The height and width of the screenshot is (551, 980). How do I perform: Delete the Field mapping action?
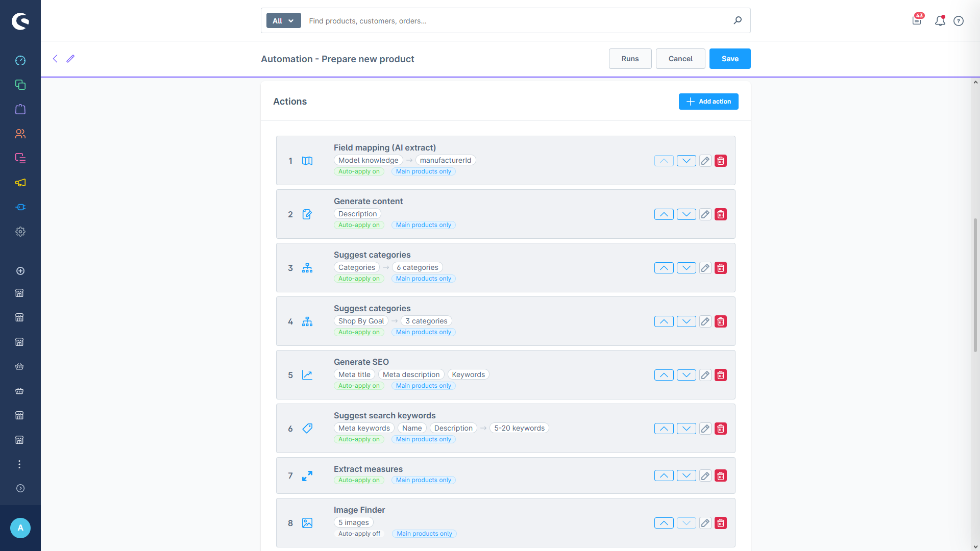click(721, 161)
